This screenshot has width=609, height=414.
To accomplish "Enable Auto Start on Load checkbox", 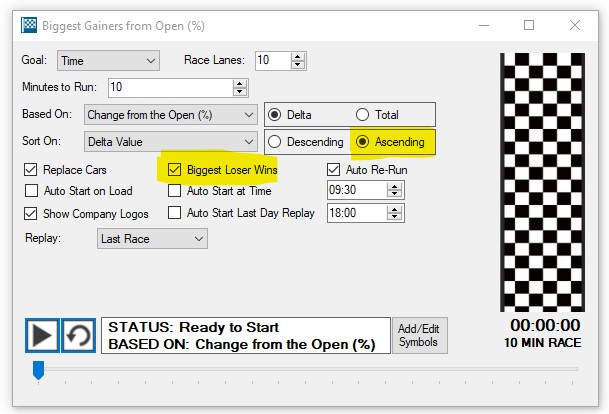I will 30,191.
